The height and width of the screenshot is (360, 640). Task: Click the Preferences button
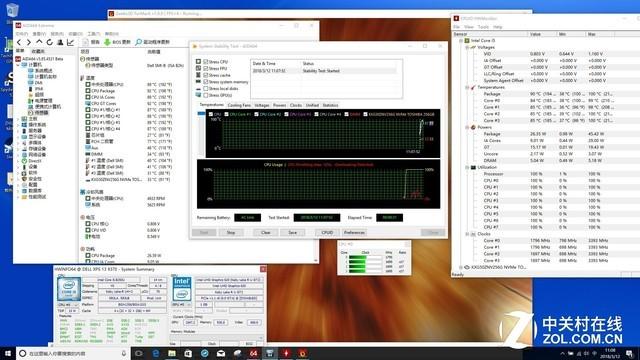tap(354, 233)
